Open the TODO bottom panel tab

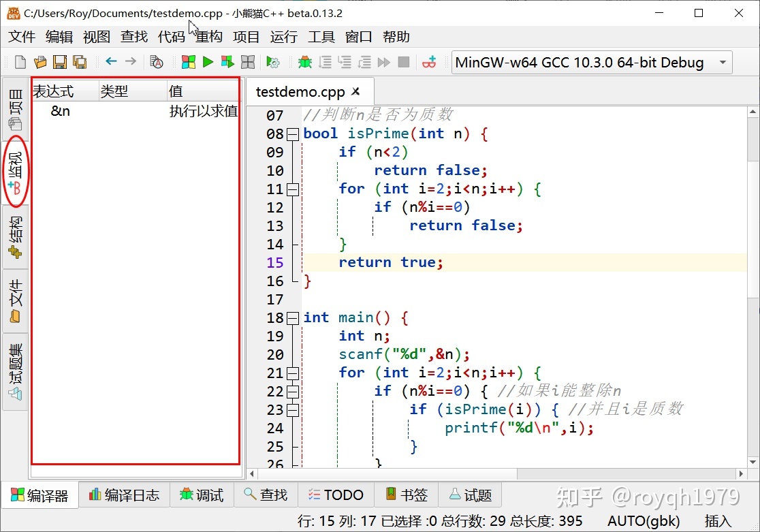(x=336, y=495)
